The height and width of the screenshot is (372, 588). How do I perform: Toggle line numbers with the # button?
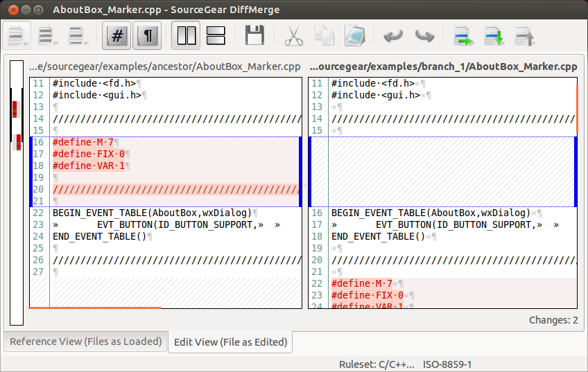click(x=117, y=35)
